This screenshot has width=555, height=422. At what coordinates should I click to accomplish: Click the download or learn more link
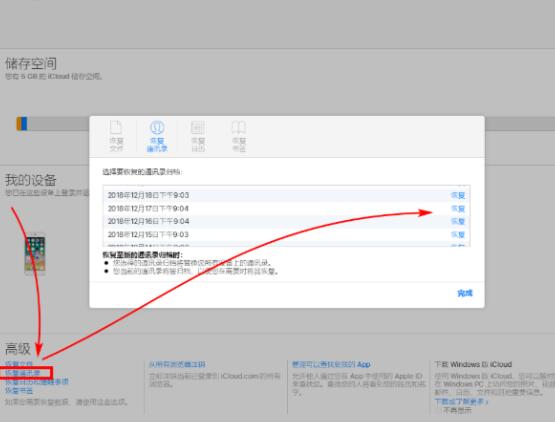tap(461, 401)
